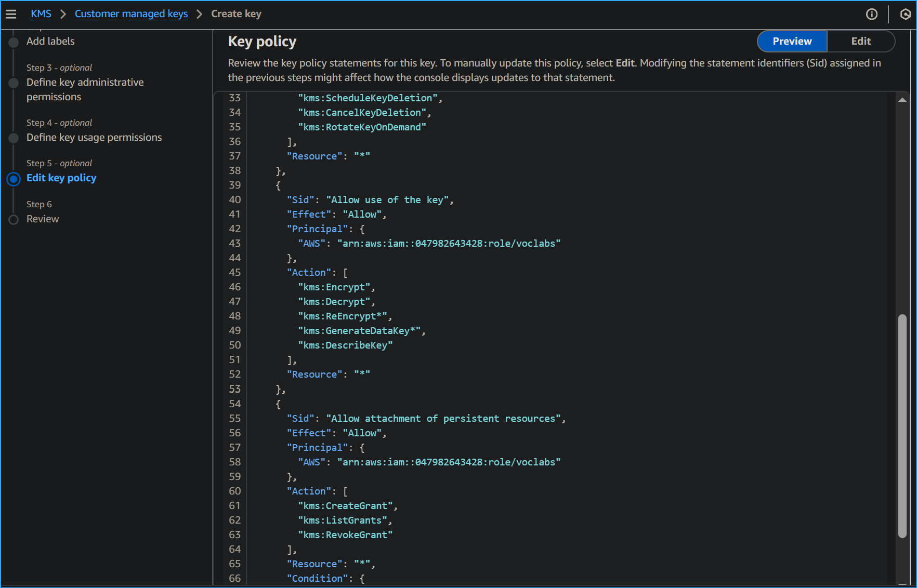
Task: Switch key policy view to Preview
Action: pyautogui.click(x=792, y=42)
